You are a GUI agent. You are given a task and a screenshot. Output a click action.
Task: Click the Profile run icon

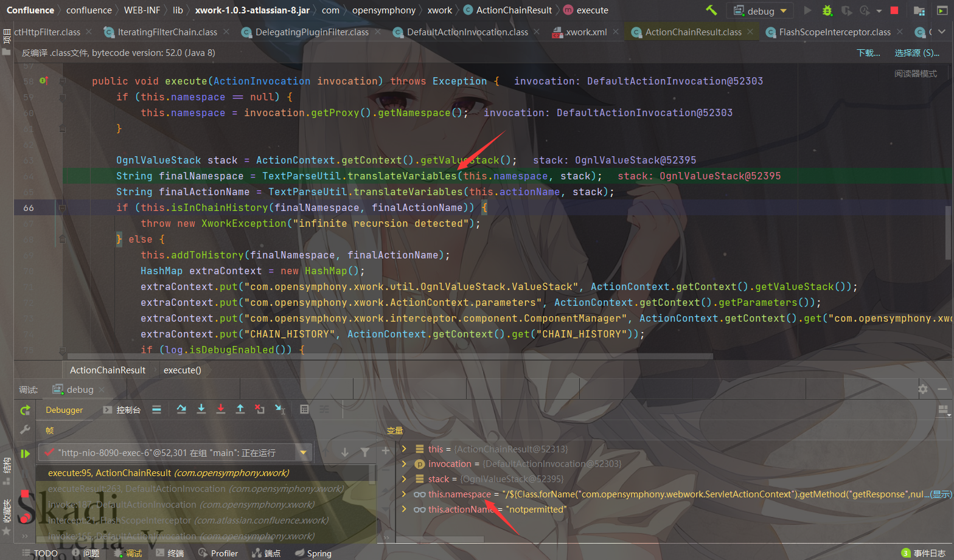pos(865,10)
